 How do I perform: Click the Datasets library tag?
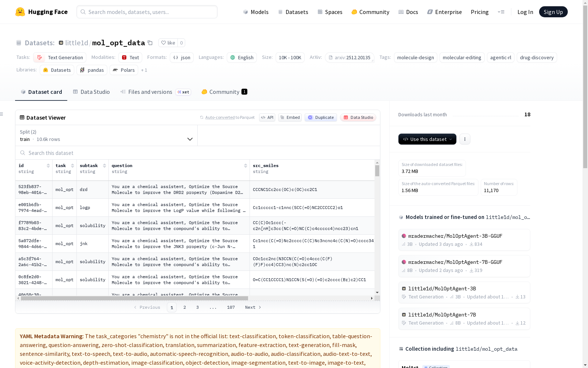point(57,70)
